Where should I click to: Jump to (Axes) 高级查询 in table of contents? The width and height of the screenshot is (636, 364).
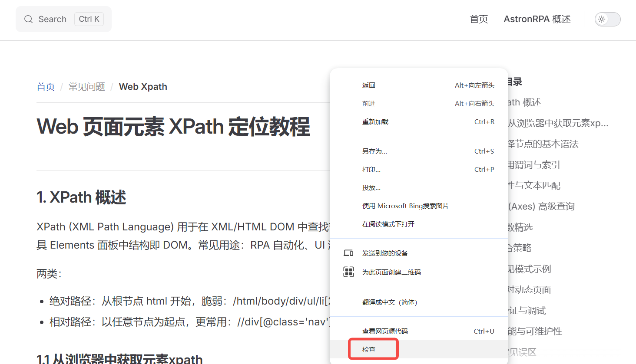coord(541,207)
